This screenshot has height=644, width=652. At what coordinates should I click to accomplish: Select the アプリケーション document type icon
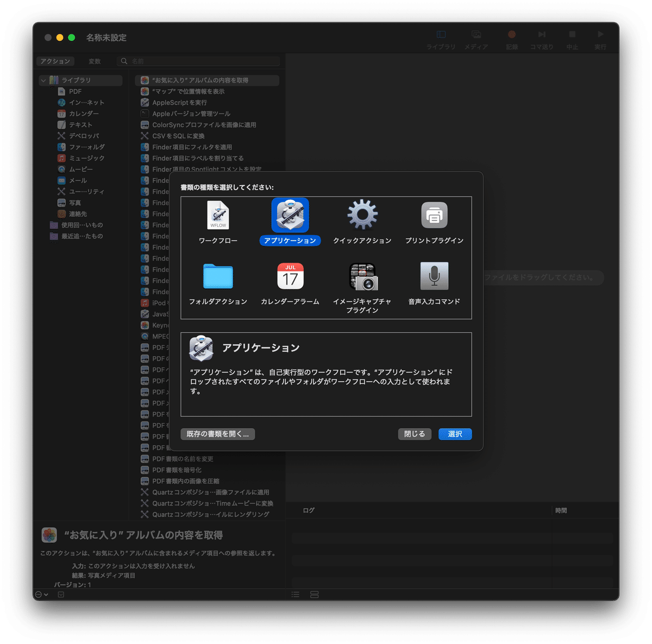pos(290,215)
